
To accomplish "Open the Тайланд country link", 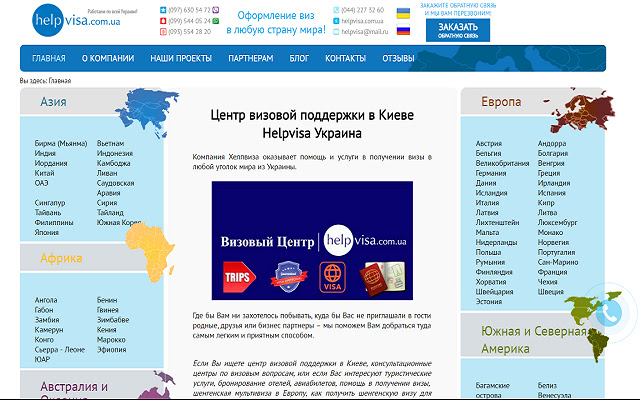I will [110, 213].
